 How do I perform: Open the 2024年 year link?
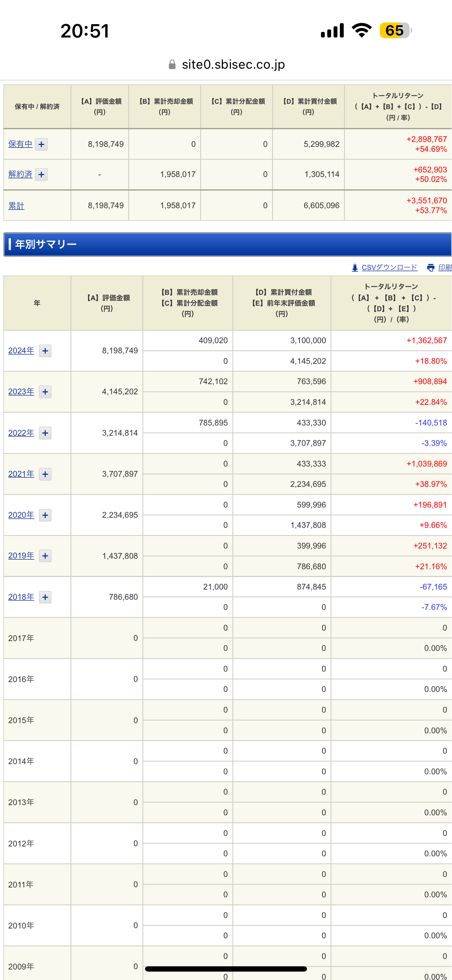pyautogui.click(x=21, y=351)
